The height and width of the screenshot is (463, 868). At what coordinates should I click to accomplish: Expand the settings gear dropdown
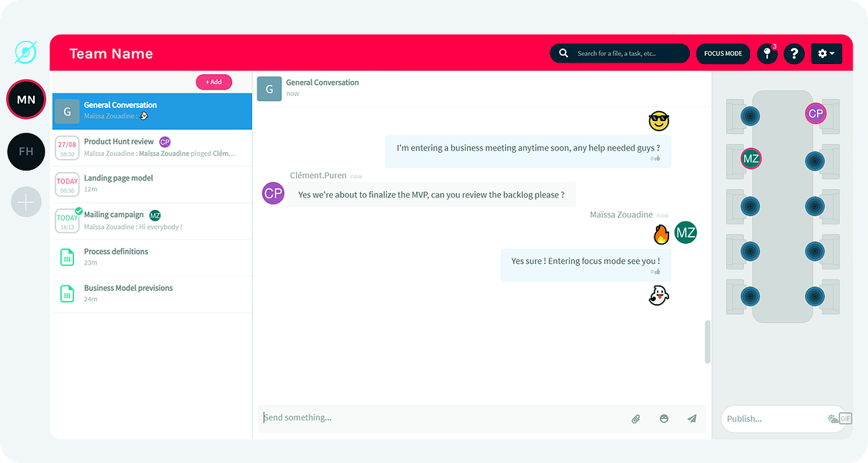[x=826, y=54]
